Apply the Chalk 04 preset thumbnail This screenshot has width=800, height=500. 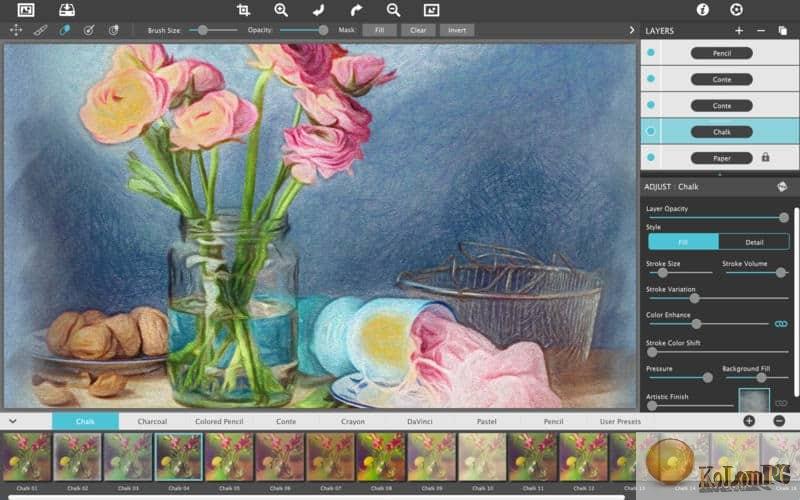point(179,457)
